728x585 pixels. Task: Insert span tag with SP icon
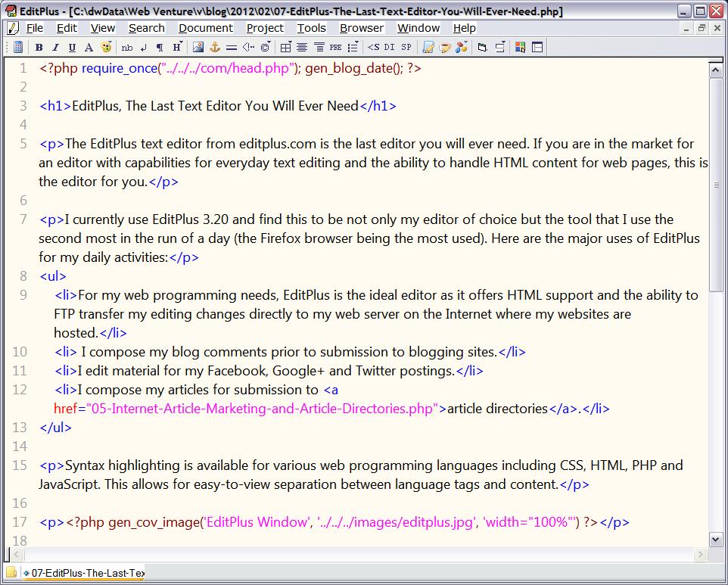click(x=406, y=48)
